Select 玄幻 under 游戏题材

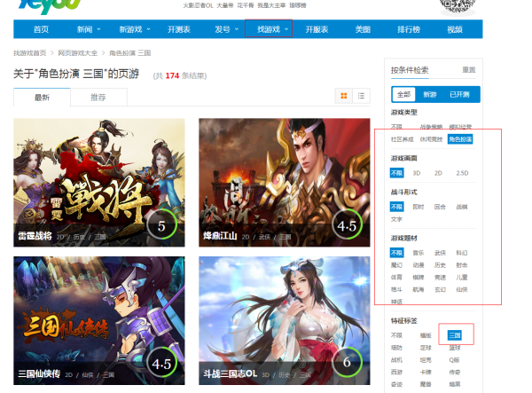(440, 289)
